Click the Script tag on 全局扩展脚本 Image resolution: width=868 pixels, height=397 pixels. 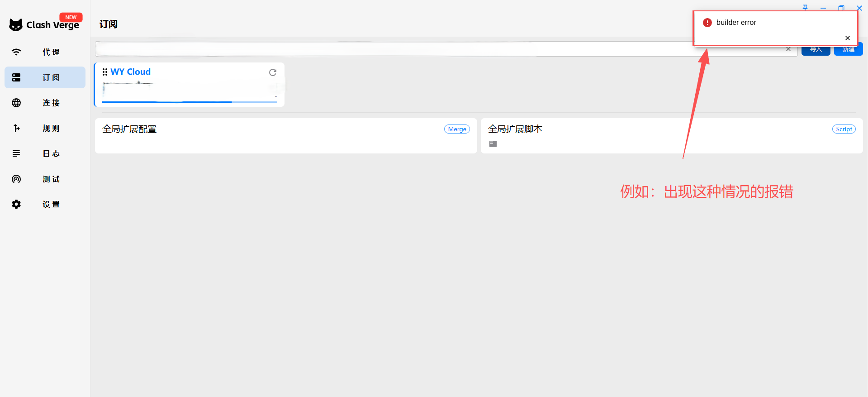pos(844,129)
